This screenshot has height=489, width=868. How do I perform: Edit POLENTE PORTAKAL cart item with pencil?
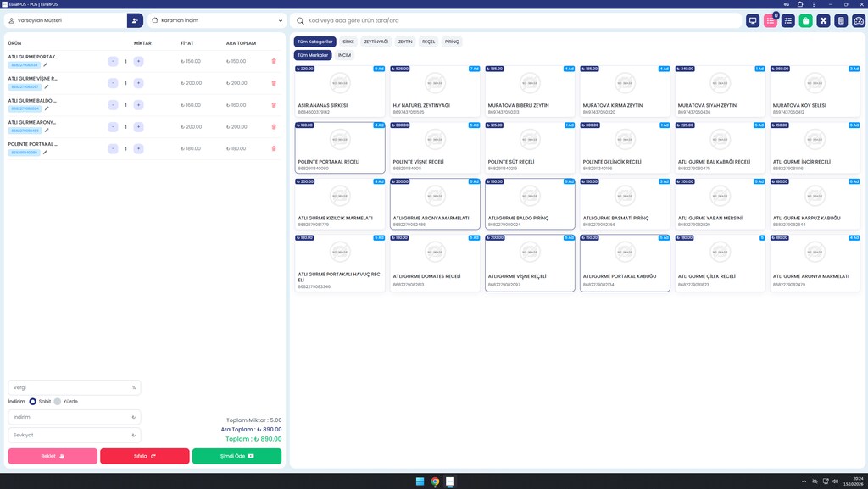45,152
